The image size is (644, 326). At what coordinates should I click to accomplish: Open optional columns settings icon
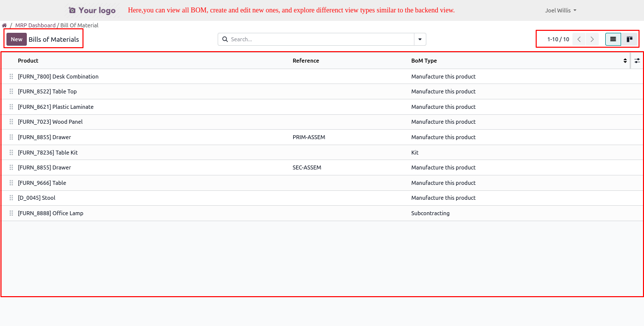[637, 61]
